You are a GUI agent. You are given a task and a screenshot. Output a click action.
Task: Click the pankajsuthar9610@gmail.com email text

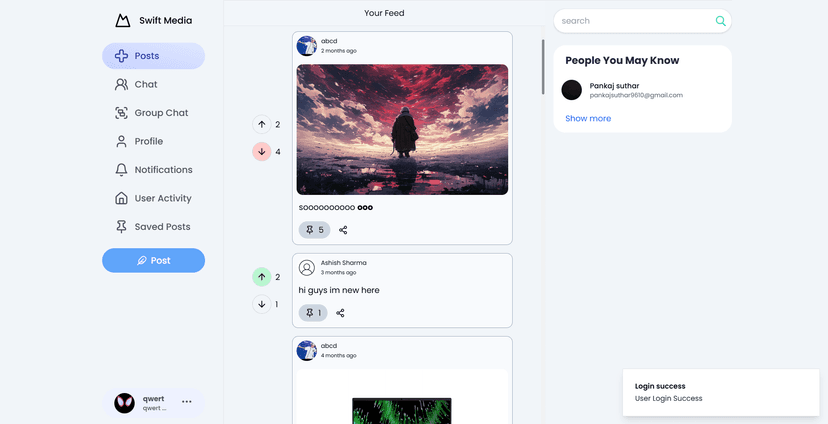(x=636, y=96)
